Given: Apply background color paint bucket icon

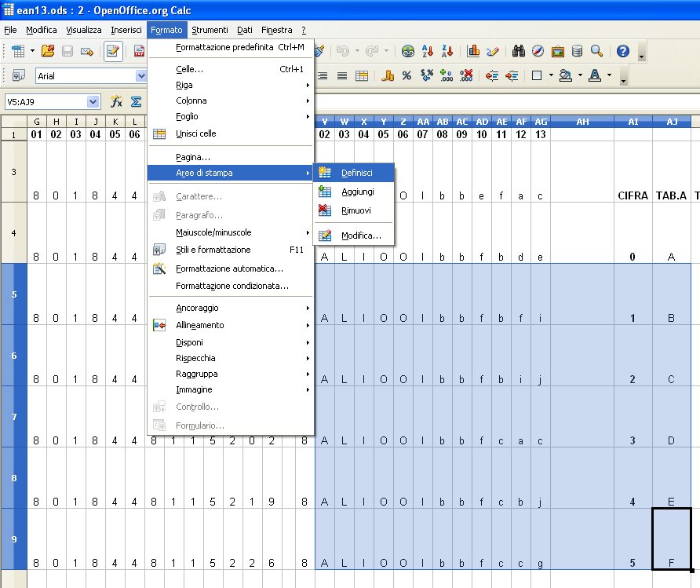Looking at the screenshot, I should point(566,75).
